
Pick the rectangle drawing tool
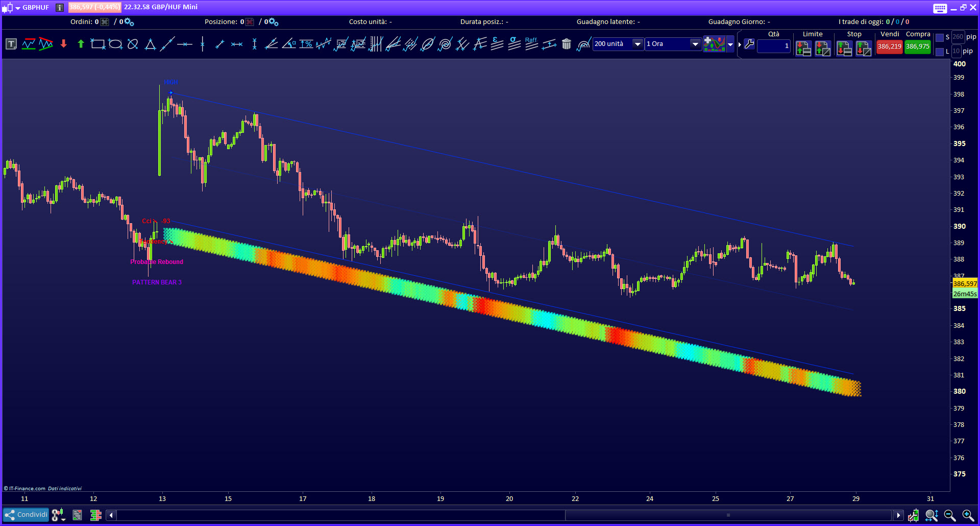97,44
